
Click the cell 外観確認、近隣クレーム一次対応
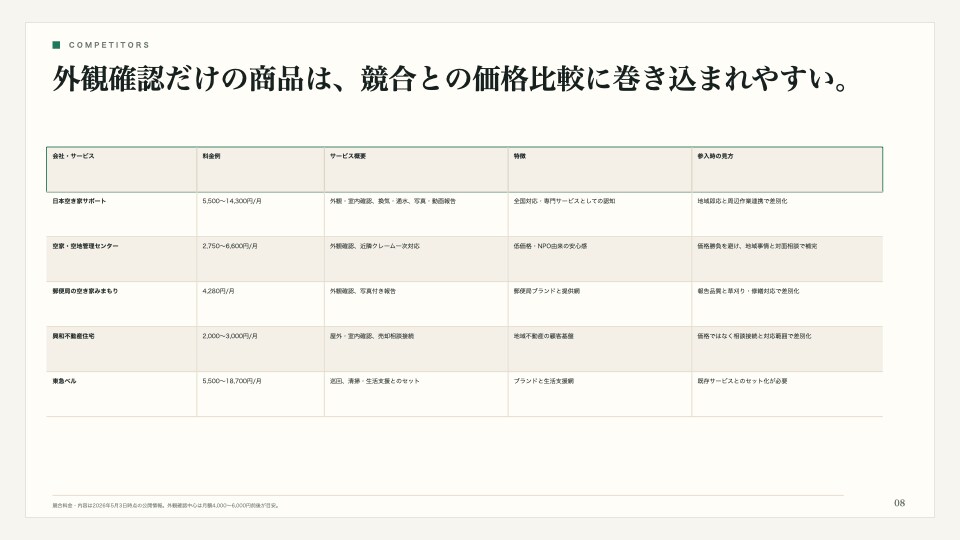click(416, 259)
